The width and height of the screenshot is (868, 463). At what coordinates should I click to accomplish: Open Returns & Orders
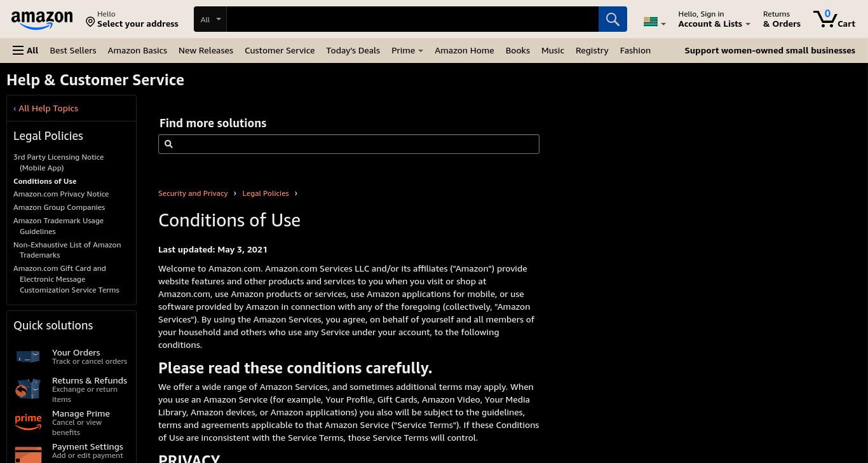[782, 19]
